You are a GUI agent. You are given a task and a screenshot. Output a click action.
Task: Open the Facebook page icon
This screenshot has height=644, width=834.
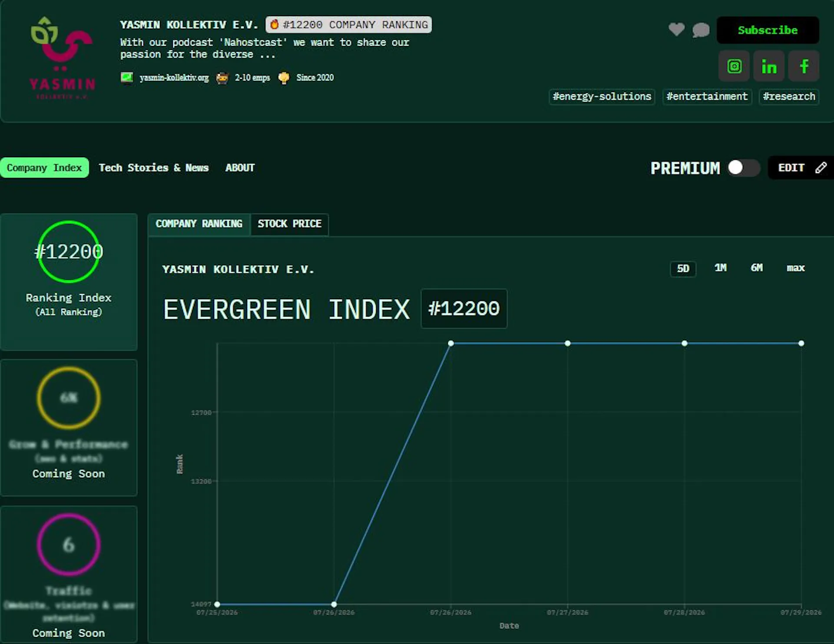pos(804,66)
